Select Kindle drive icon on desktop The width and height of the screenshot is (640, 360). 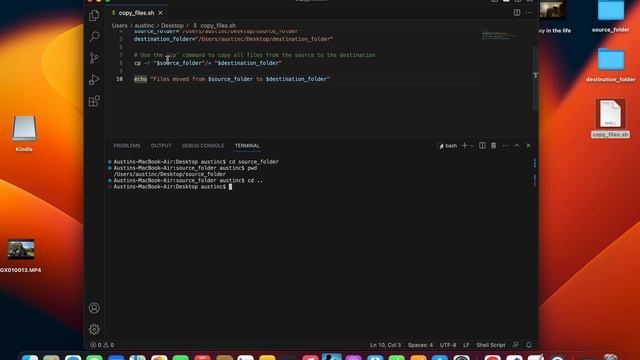click(24, 133)
